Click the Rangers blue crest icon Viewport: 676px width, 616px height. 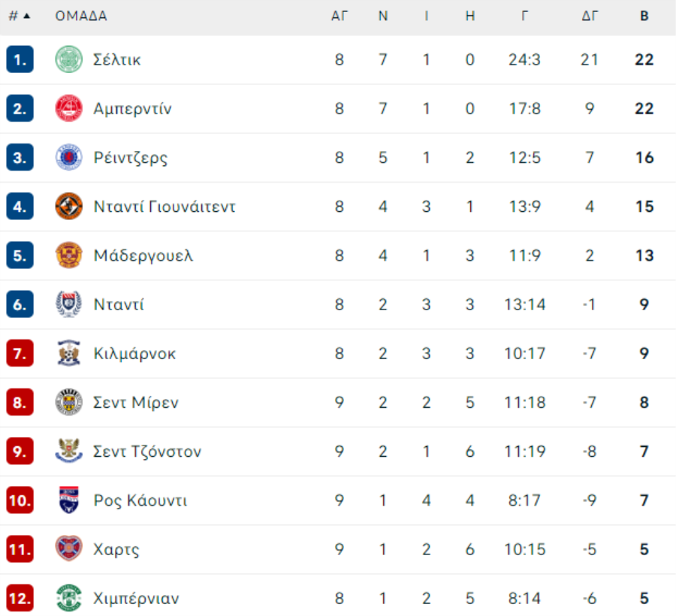coord(69,157)
